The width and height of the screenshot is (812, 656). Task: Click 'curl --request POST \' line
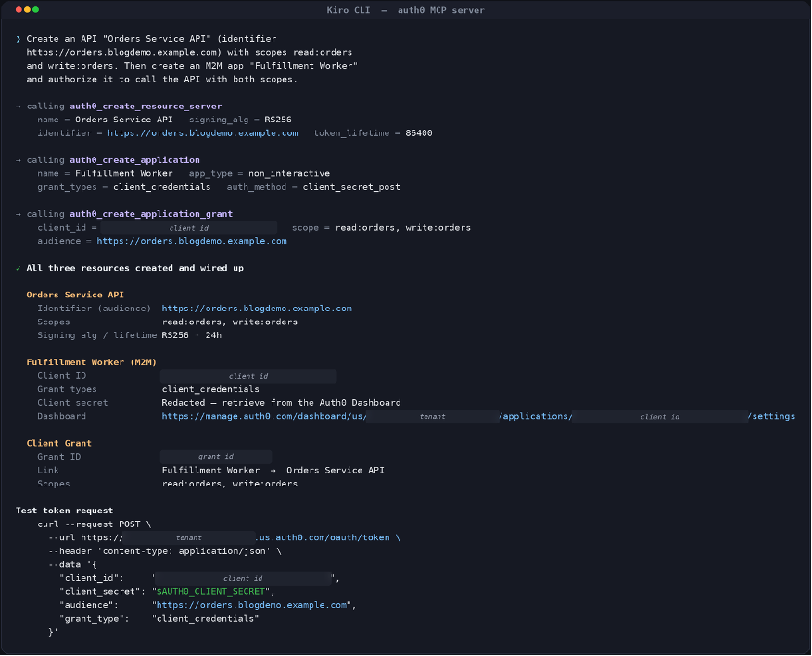coord(95,524)
